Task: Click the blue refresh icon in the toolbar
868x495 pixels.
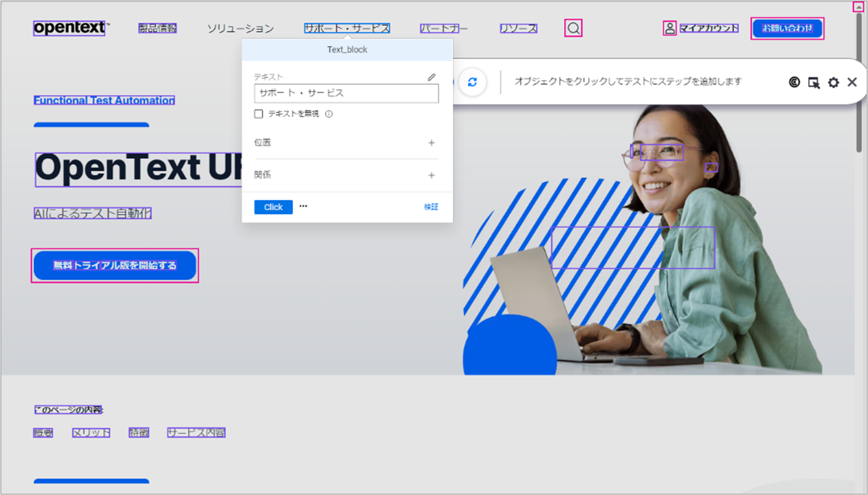Action: coord(472,82)
